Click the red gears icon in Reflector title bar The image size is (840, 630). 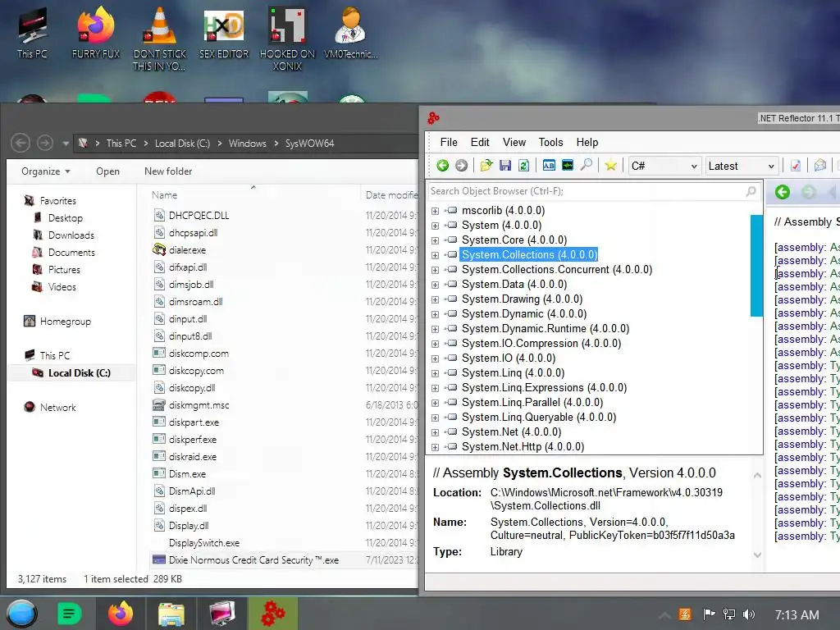pyautogui.click(x=433, y=118)
